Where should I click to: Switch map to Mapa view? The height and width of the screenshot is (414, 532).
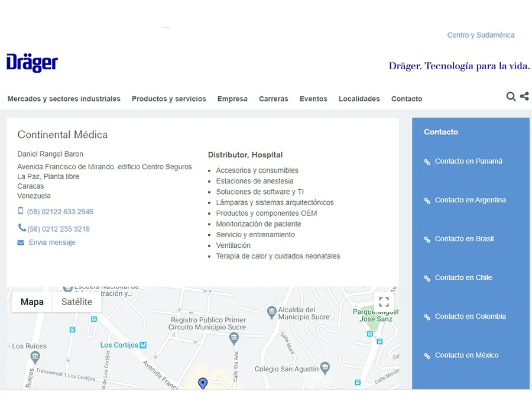(x=32, y=302)
